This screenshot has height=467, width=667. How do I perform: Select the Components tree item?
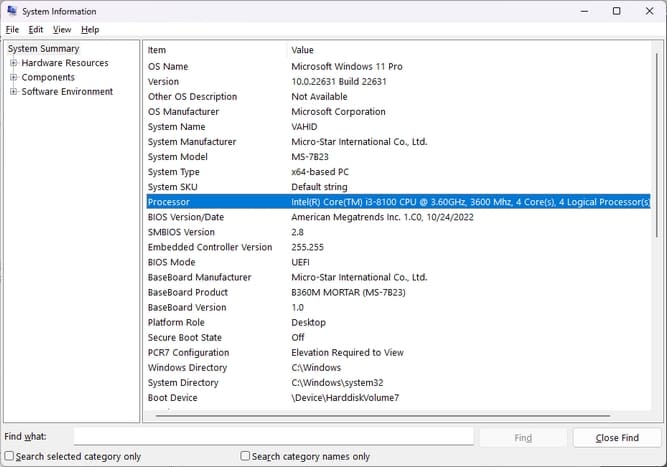48,77
